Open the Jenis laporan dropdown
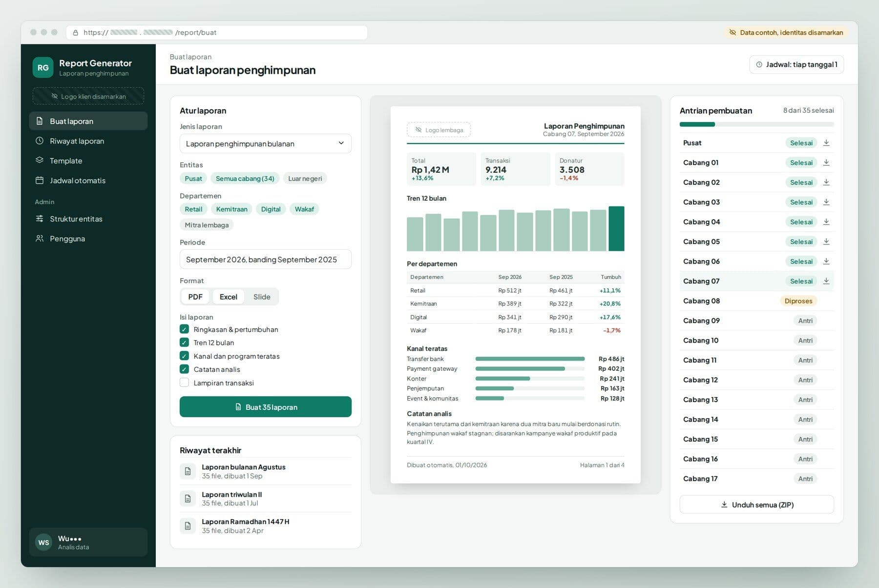 click(x=265, y=143)
